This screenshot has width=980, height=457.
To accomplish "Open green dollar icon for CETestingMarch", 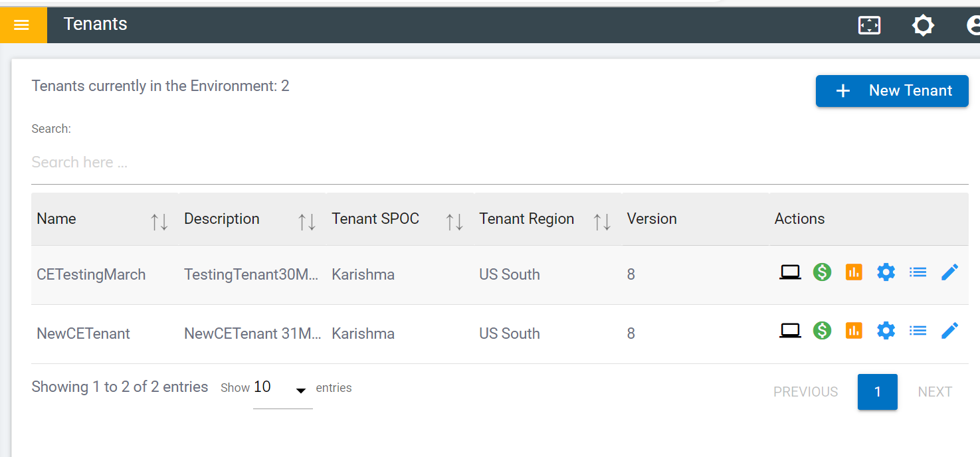I will tap(822, 272).
